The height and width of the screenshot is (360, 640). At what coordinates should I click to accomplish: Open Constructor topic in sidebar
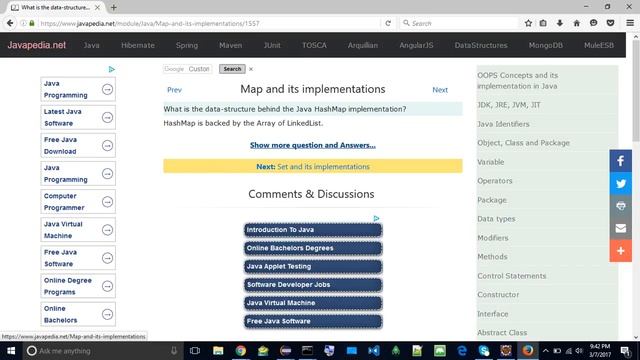pos(498,294)
